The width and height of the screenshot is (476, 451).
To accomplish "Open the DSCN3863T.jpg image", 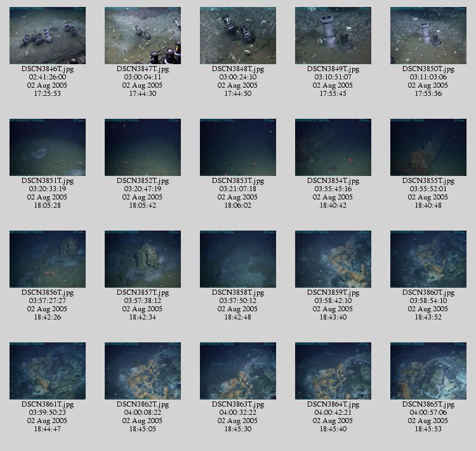I will coord(238,371).
